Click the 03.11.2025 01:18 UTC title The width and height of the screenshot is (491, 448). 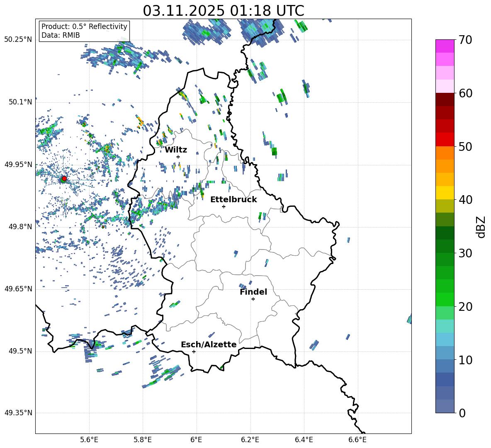tap(224, 10)
